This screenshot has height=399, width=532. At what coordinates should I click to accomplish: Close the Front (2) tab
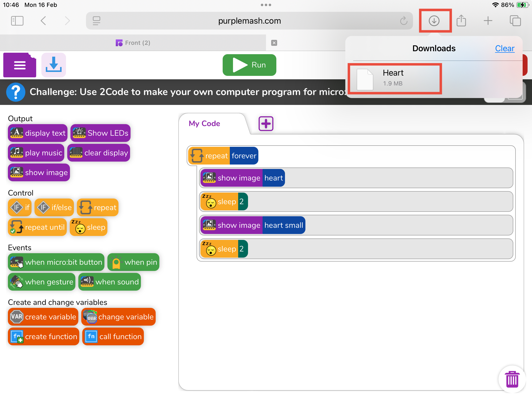click(274, 43)
